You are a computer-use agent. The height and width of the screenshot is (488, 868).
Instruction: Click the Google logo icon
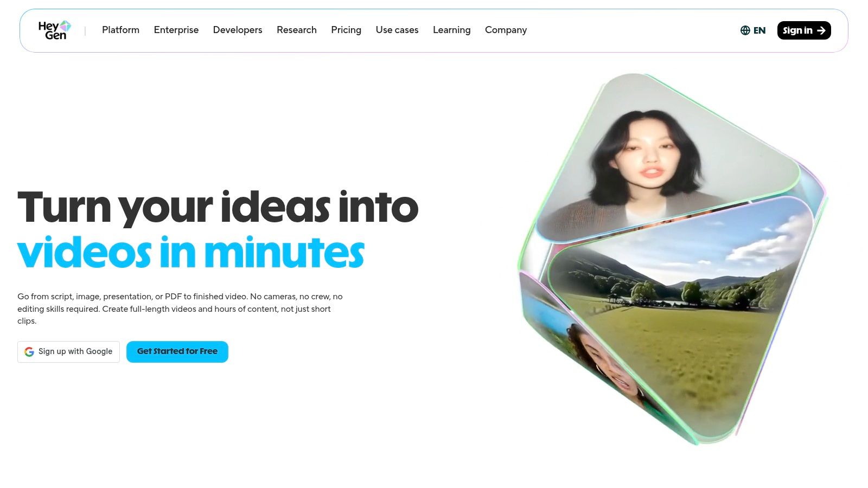point(29,352)
